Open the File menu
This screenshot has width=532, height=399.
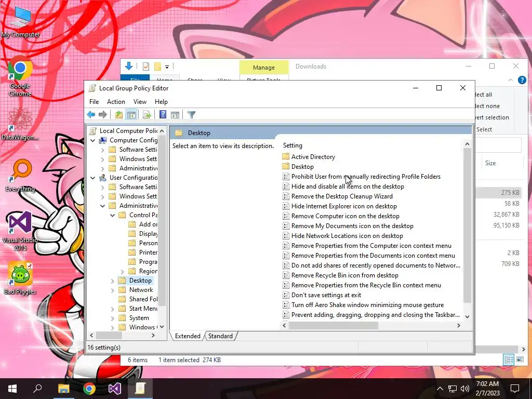tap(94, 102)
